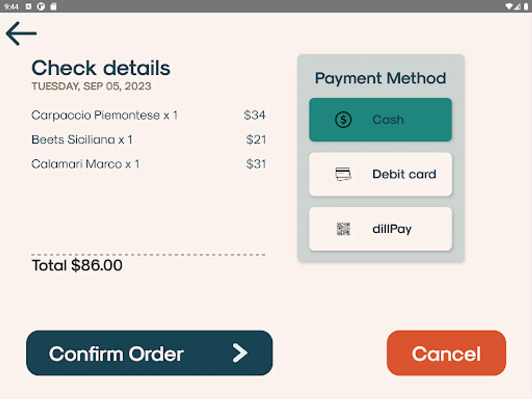The image size is (532, 399).
Task: Click the Total $86.00 amount
Action: tap(77, 266)
